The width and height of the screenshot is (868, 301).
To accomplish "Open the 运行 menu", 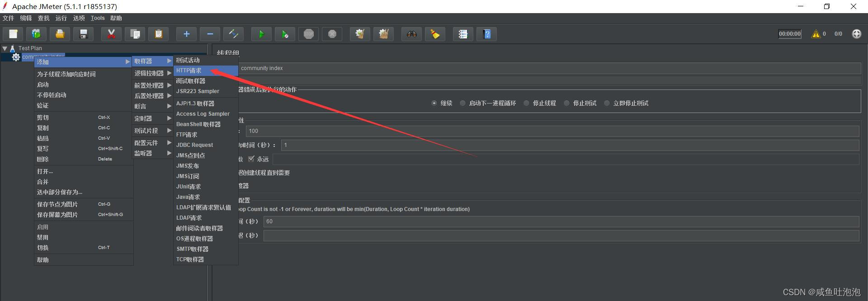I will click(61, 18).
